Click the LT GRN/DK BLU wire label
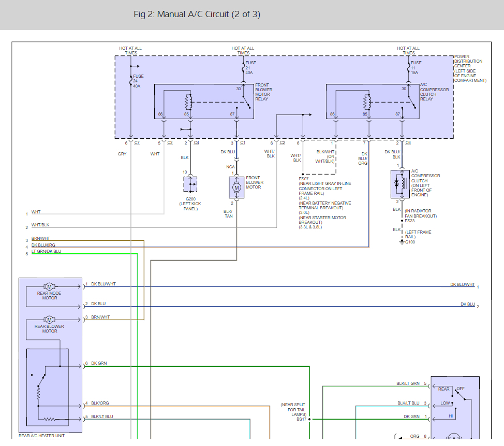This screenshot has height=446, width=504. point(46,251)
